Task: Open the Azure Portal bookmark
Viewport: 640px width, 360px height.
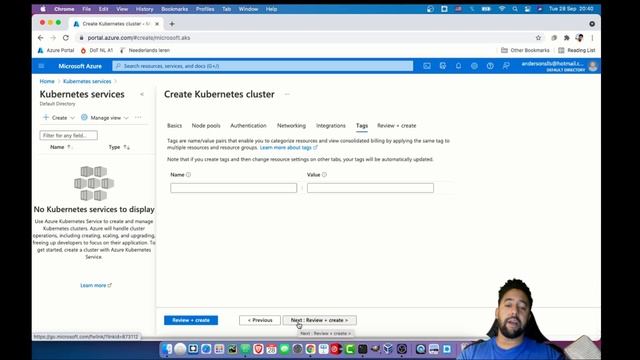Action: click(x=56, y=51)
